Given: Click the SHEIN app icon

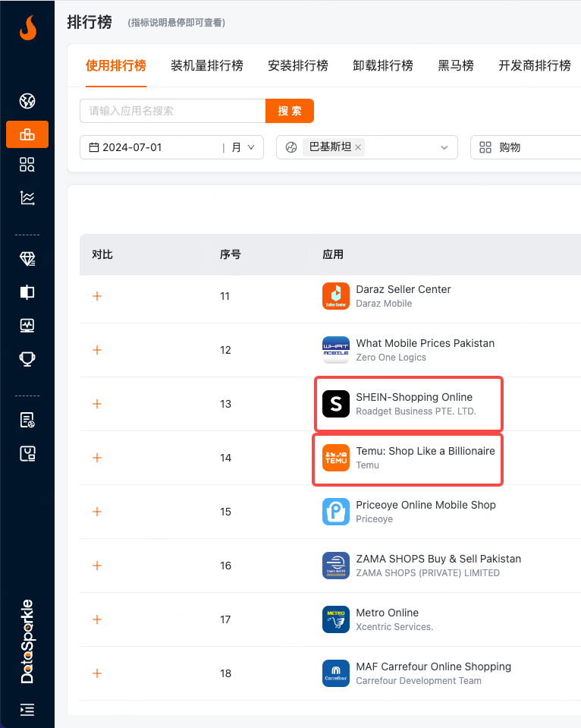Looking at the screenshot, I should pyautogui.click(x=336, y=404).
